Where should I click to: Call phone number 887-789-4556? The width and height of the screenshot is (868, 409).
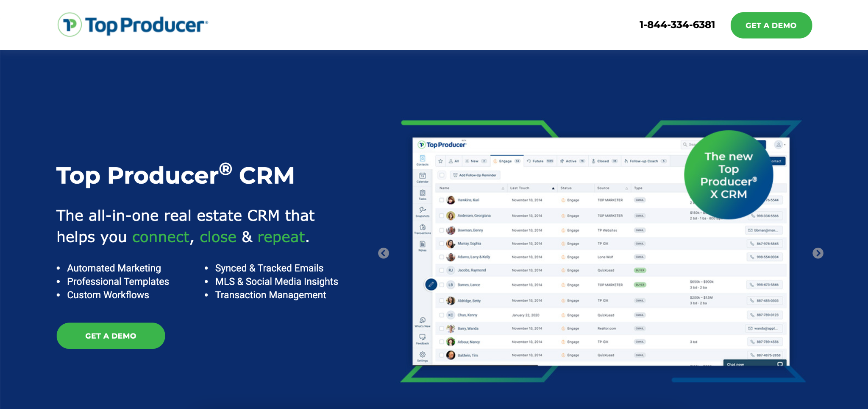pyautogui.click(x=765, y=342)
